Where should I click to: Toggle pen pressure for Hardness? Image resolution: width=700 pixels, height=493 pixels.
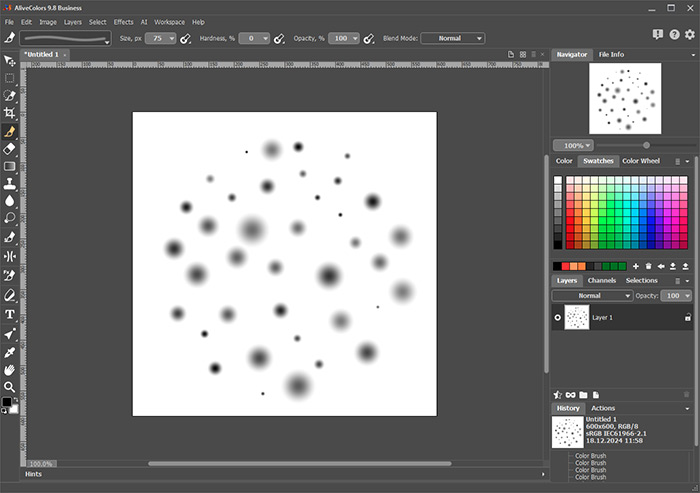279,39
